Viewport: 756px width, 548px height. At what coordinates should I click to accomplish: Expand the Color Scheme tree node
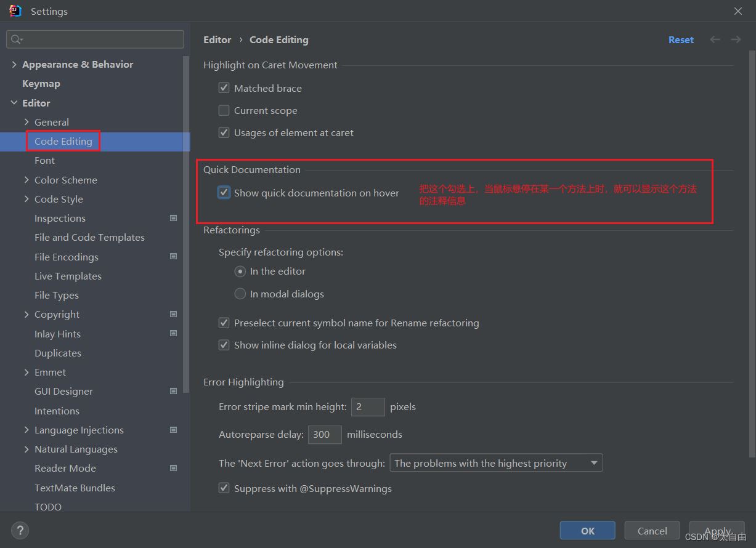point(26,180)
